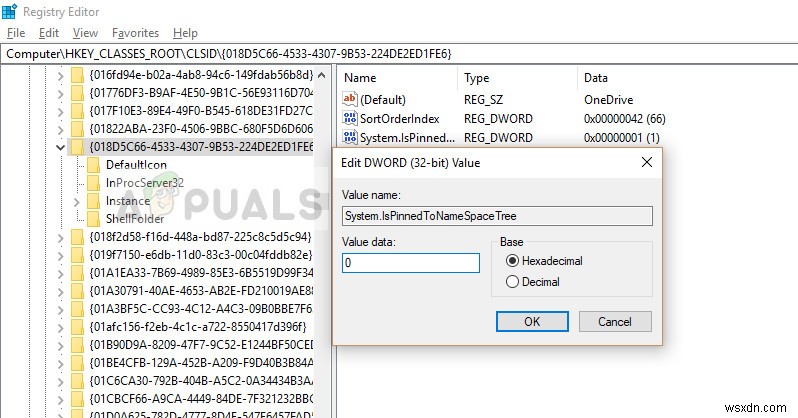Expand the {01776DF3-B9AF key
Viewport: 798px width, 418px height.
pos(61,94)
